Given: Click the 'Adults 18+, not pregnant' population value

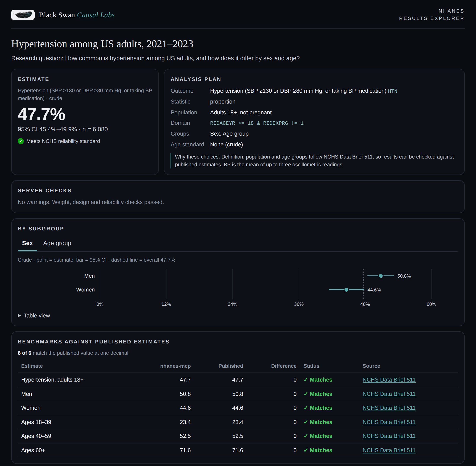Looking at the screenshot, I should pos(241,112).
